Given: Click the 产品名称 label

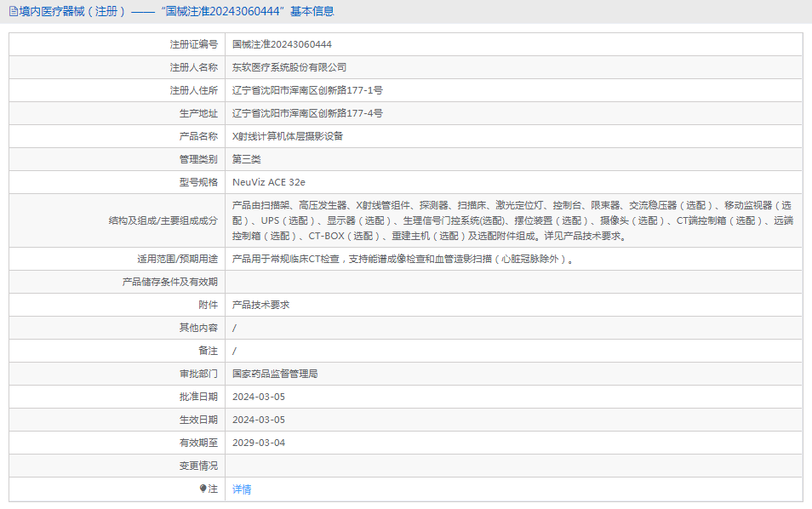Looking at the screenshot, I should coord(198,136).
